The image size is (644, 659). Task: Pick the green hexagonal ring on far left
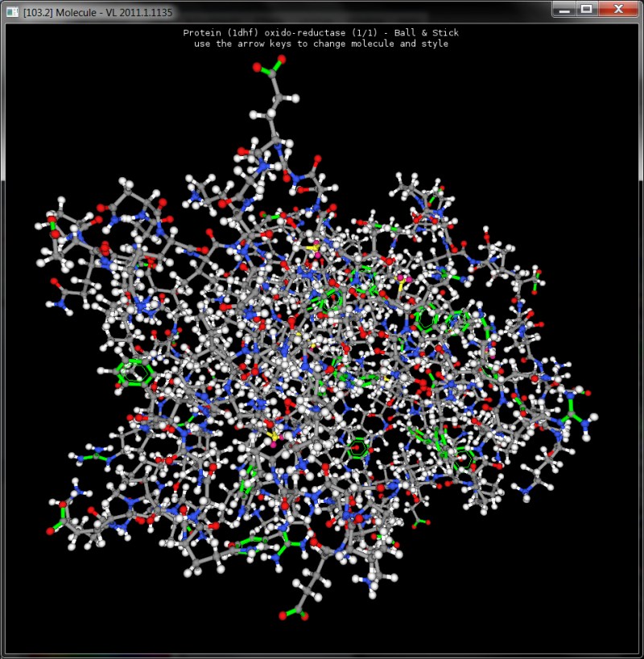click(x=134, y=372)
